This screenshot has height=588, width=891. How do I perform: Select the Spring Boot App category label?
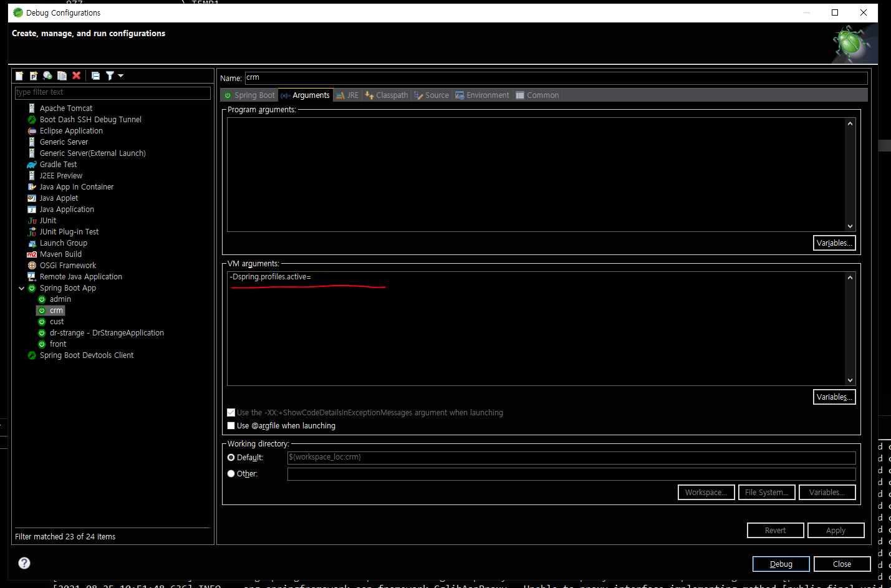pos(67,288)
